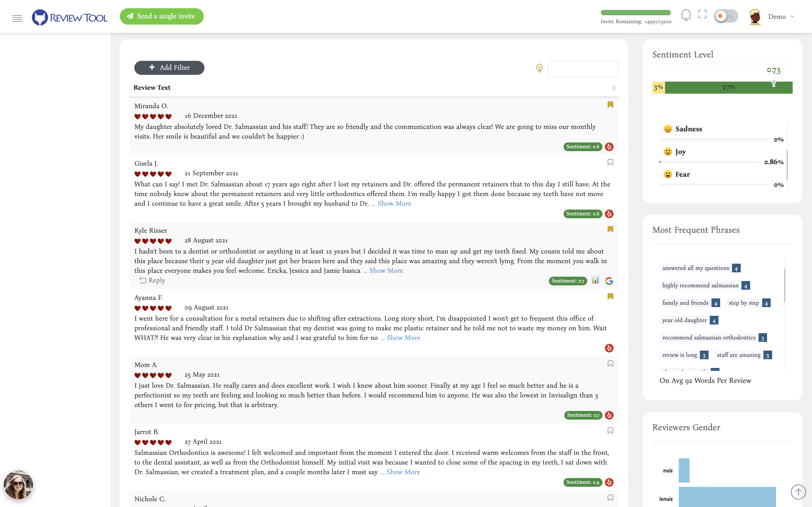Unbookmark Miranda O.'s review

610,104
